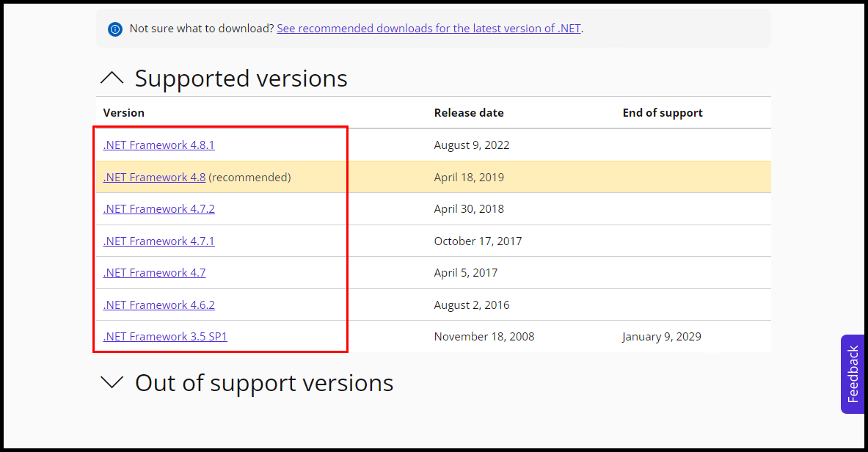
Task: Open the recommended .NET Framework 4.8 link
Action: pos(153,177)
